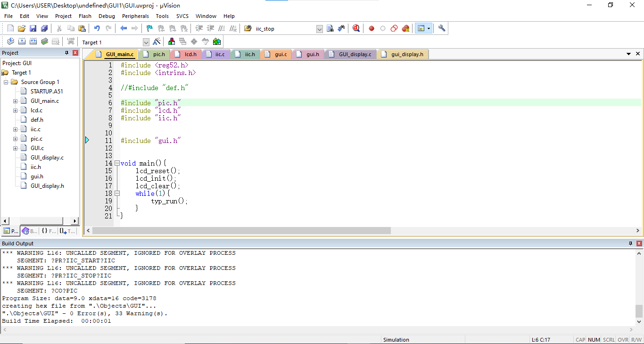Viewport: 644px width, 344px height.
Task: Switch to Books tab in project panel
Action: click(x=30, y=231)
